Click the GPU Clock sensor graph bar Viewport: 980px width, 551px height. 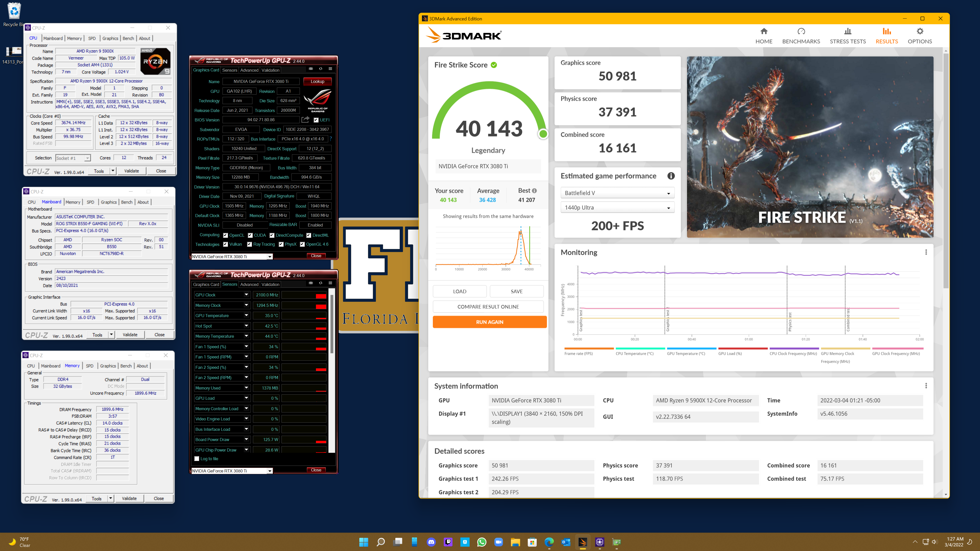(304, 295)
